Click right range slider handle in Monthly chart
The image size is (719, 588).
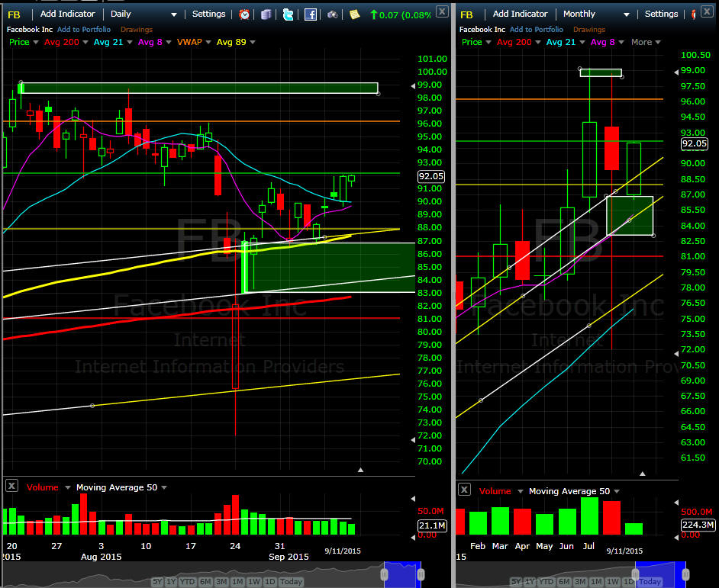(685, 574)
